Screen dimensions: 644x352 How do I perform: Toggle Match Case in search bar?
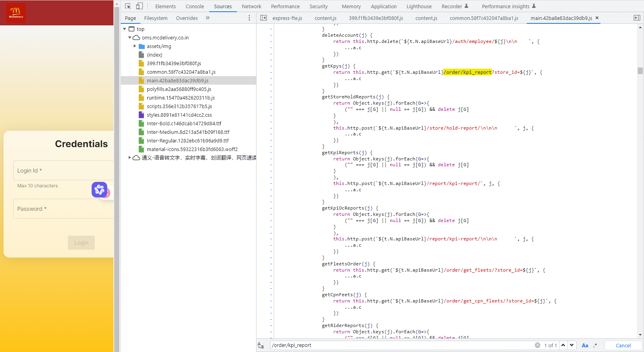tap(585, 345)
